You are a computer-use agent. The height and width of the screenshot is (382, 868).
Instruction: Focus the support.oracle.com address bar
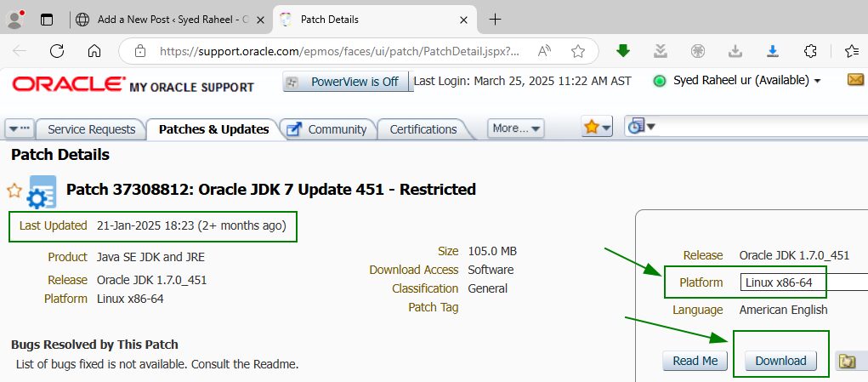(340, 52)
